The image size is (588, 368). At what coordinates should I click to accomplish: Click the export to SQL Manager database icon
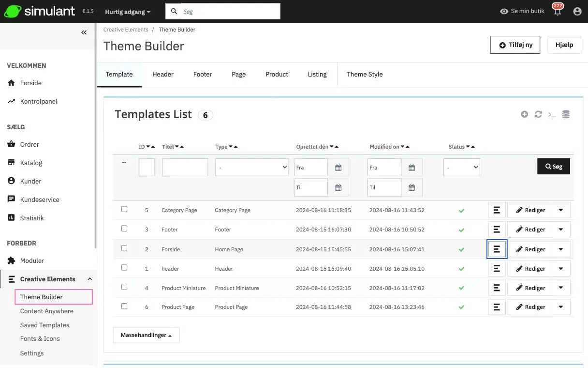566,114
